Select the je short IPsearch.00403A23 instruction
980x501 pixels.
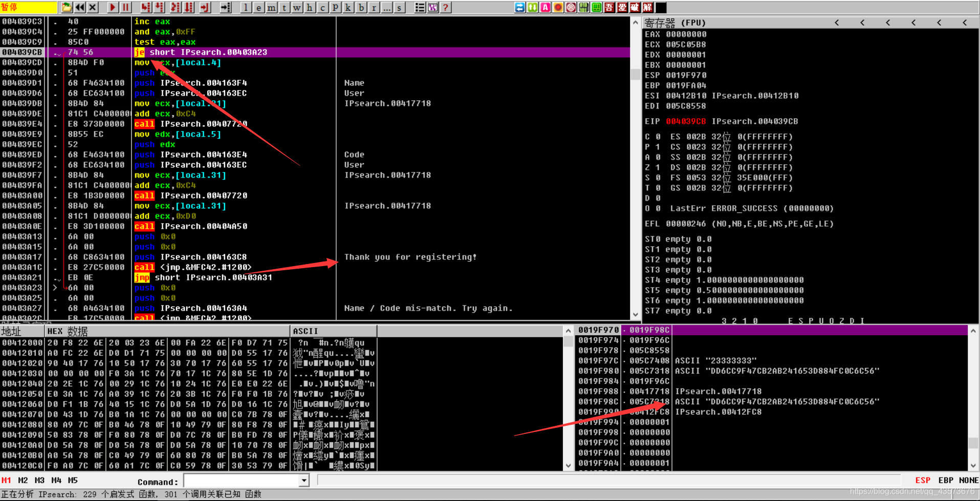tap(201, 52)
